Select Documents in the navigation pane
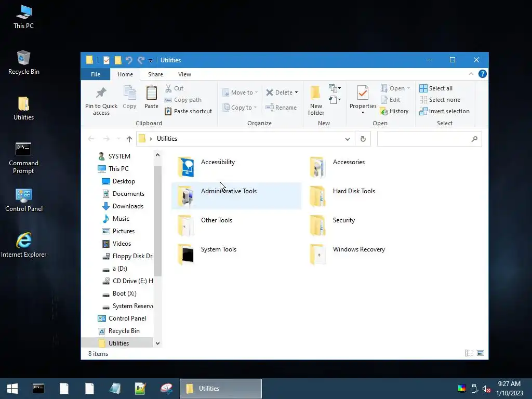532x399 pixels. click(128, 194)
